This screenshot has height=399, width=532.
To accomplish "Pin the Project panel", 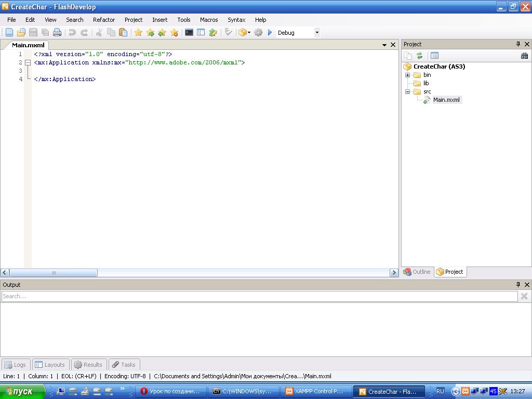I will [x=518, y=44].
